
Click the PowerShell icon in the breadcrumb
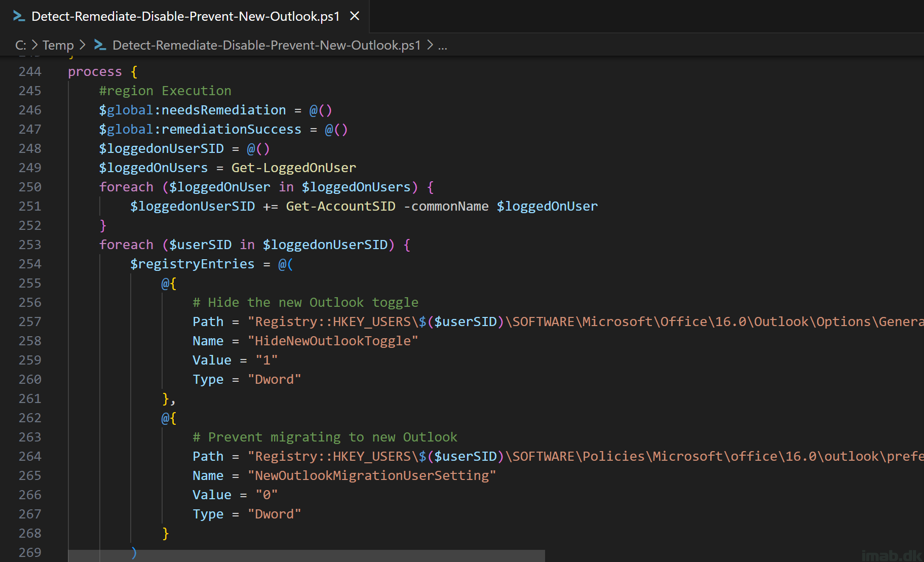point(100,45)
